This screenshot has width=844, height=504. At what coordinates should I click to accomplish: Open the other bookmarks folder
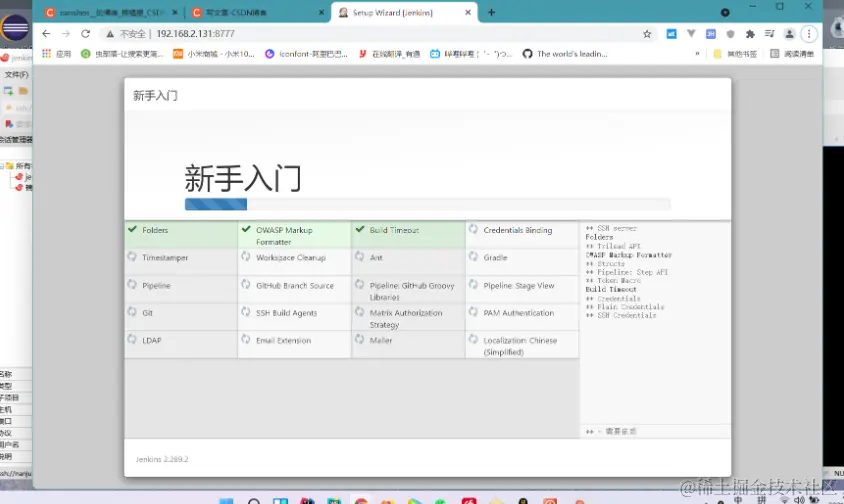[x=735, y=54]
